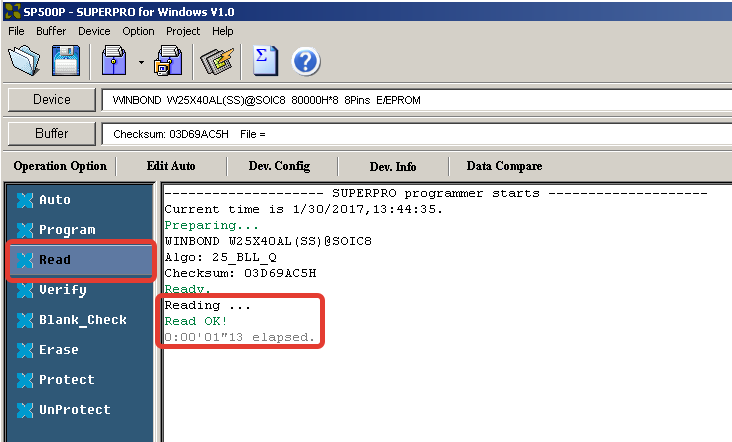
Task: Switch to the Data Compare tab
Action: pyautogui.click(x=504, y=166)
